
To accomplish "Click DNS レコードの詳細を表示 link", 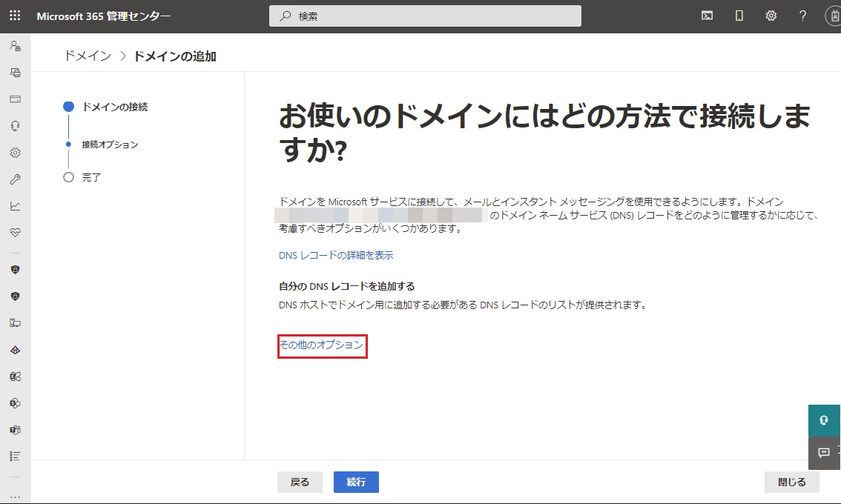I will (x=335, y=255).
